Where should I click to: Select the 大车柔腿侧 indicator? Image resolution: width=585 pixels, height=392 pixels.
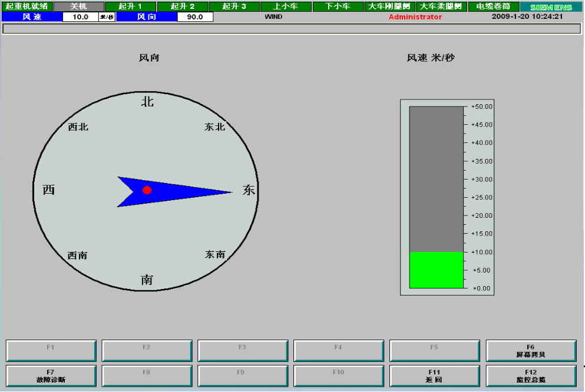point(441,6)
